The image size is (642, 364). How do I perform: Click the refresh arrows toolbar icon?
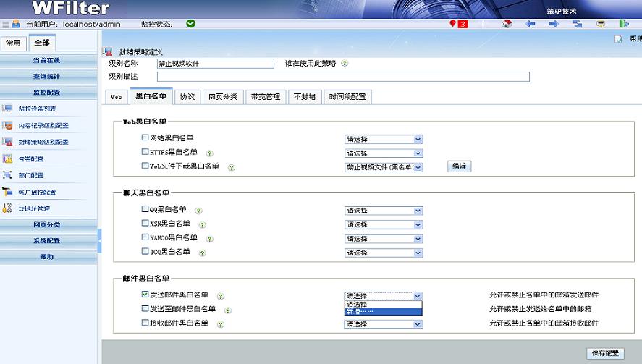tap(578, 24)
